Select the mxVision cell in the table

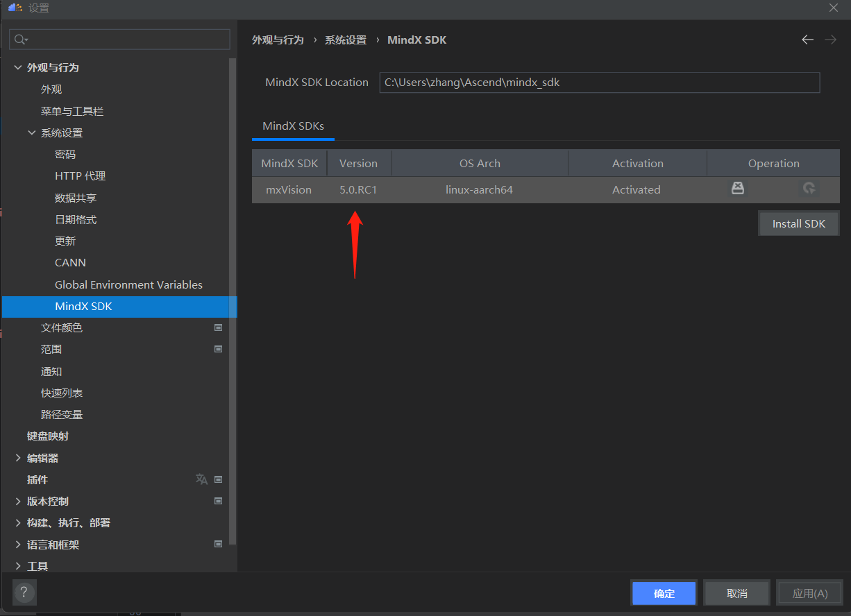coord(289,189)
